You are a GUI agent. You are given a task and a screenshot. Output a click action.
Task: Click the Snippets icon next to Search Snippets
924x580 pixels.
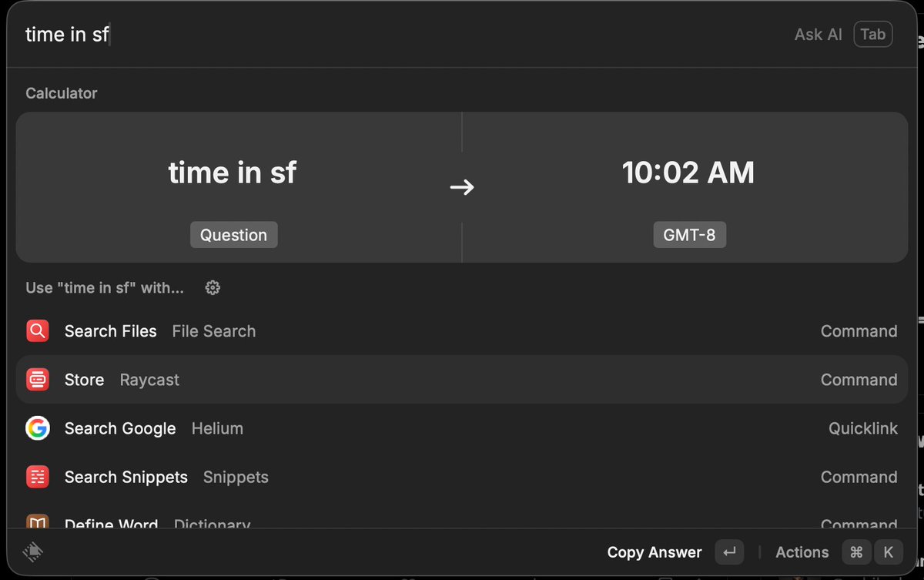pyautogui.click(x=37, y=477)
